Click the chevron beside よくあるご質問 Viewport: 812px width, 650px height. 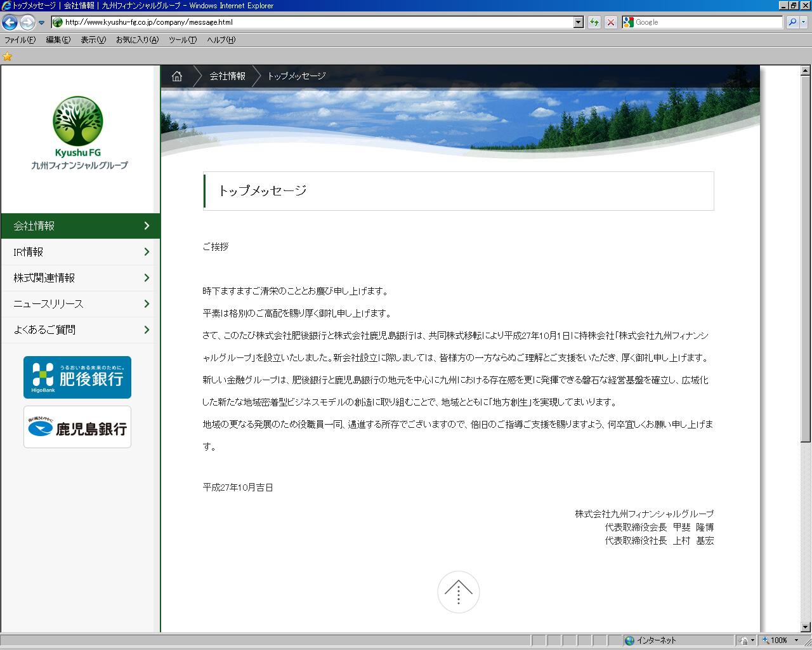[x=147, y=330]
